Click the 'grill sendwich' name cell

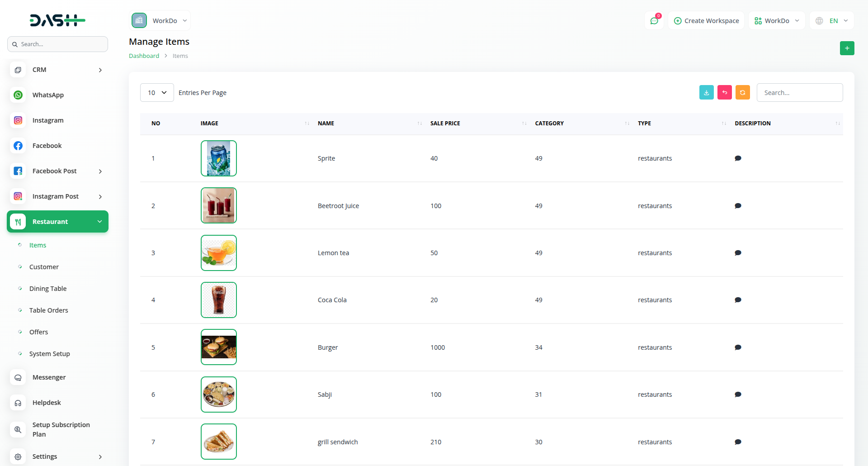(x=338, y=442)
